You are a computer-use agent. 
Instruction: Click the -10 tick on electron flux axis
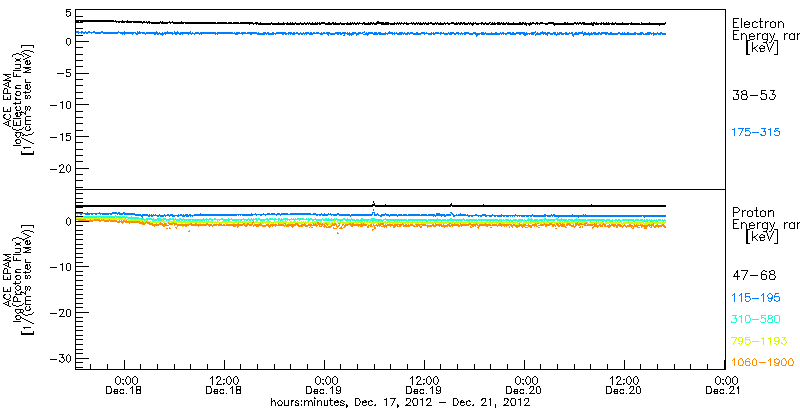59,105
